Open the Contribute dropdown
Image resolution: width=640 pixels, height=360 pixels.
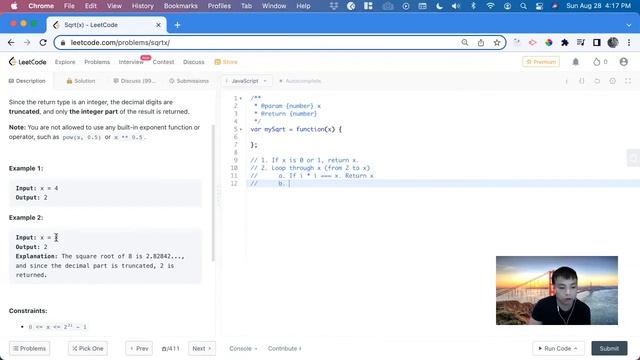pyautogui.click(x=284, y=349)
